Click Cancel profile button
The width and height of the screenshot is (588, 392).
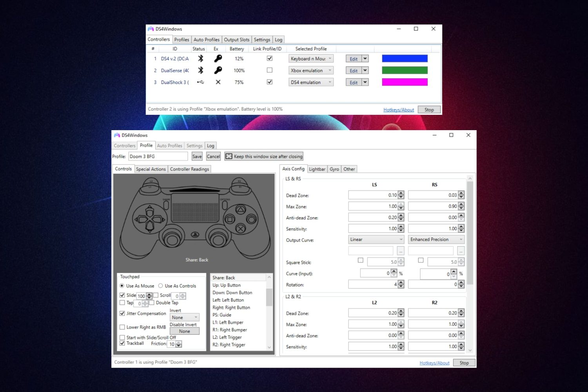(213, 156)
